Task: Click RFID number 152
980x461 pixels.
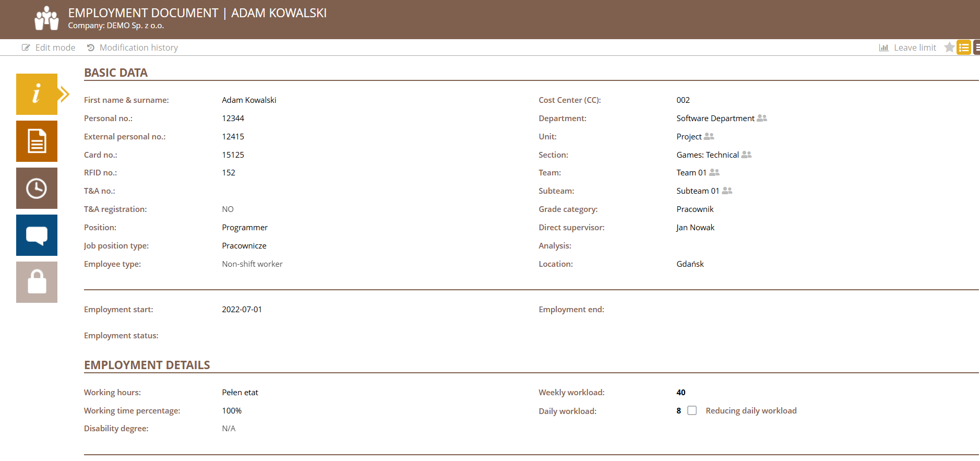Action: pos(229,172)
